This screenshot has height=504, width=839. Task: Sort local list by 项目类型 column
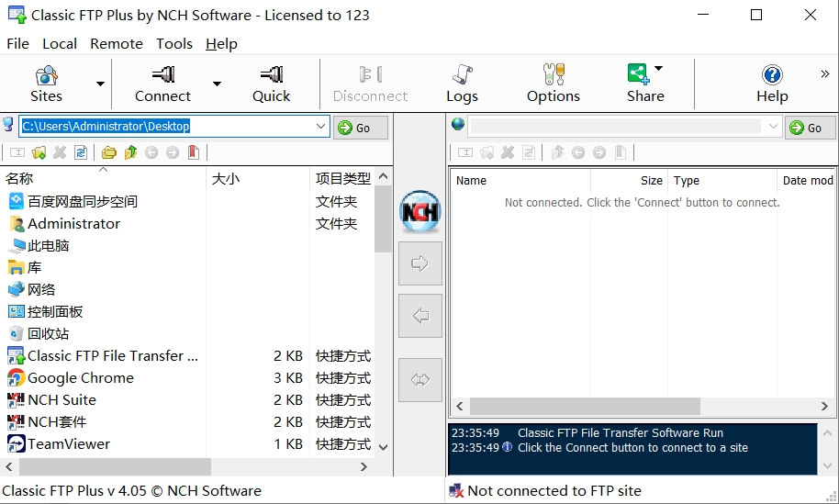point(342,178)
